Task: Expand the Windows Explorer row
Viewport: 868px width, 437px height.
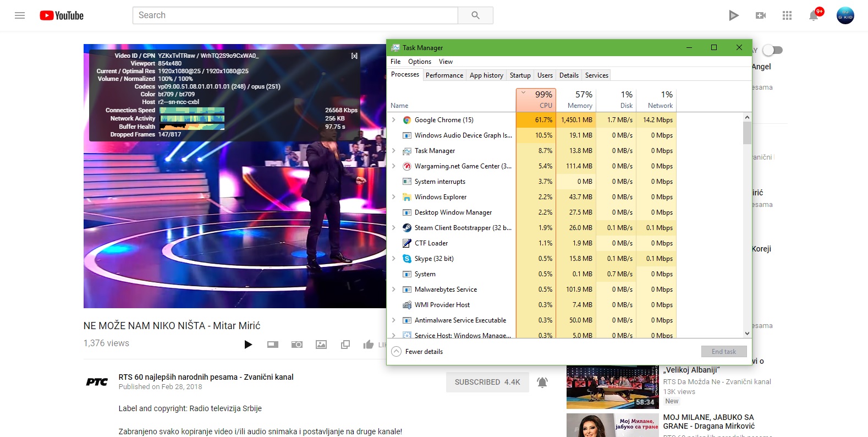Action: pyautogui.click(x=394, y=197)
